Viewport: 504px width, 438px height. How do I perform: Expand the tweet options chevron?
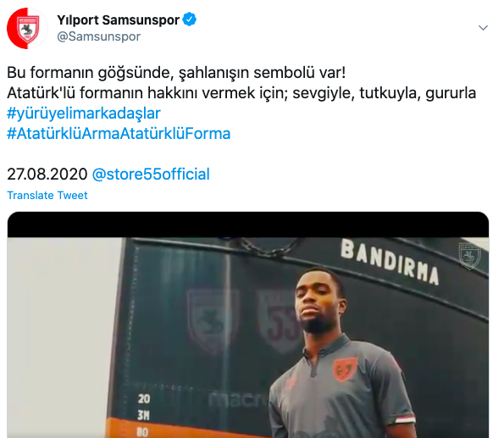coord(483,28)
